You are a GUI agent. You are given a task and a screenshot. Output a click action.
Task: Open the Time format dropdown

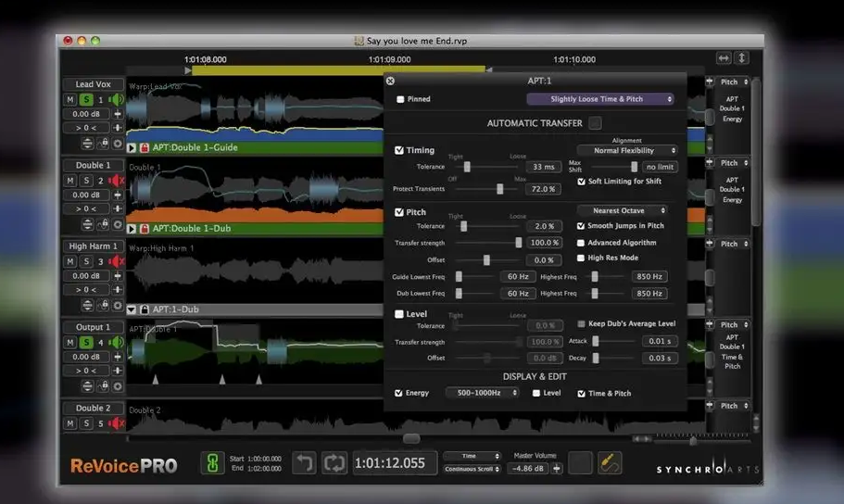click(x=472, y=456)
